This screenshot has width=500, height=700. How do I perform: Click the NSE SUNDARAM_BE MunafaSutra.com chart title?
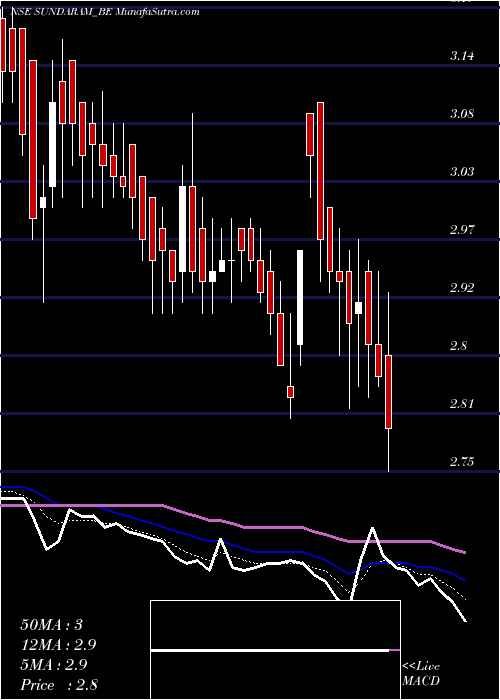click(105, 12)
